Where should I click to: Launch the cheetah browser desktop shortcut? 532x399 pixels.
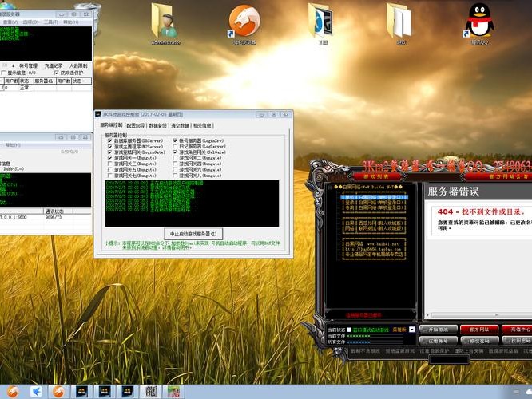244,24
